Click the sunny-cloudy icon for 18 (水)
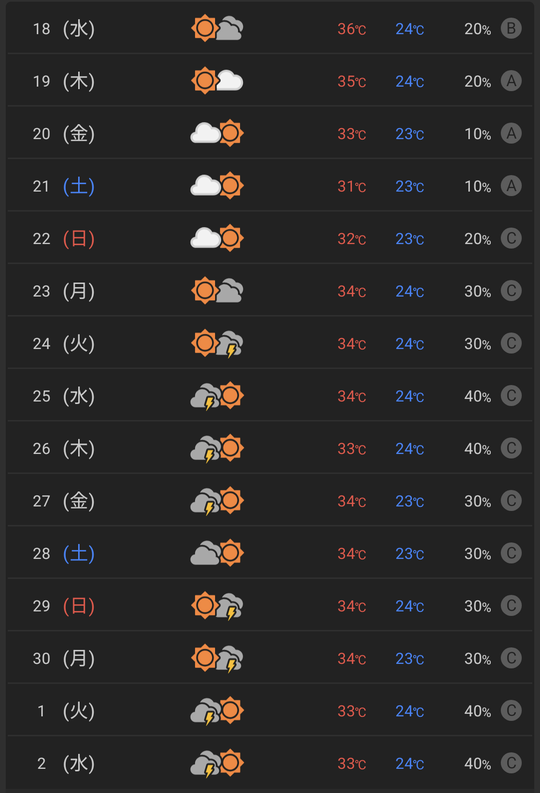This screenshot has width=540, height=793. [217, 28]
